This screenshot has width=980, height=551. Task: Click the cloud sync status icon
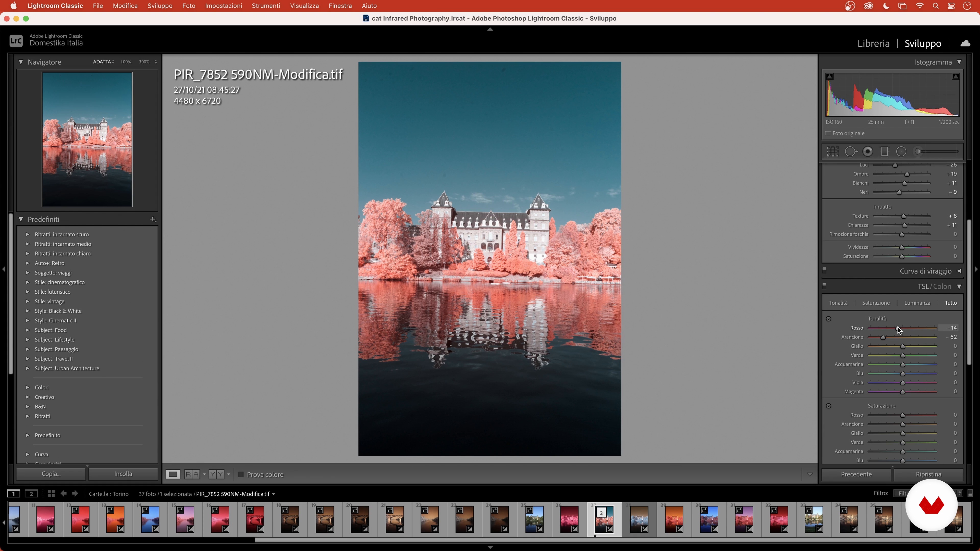[965, 43]
